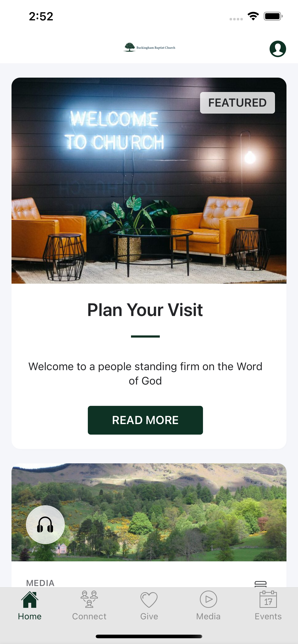Image resolution: width=298 pixels, height=644 pixels.
Task: Switch to the Give tab label
Action: pyautogui.click(x=149, y=616)
